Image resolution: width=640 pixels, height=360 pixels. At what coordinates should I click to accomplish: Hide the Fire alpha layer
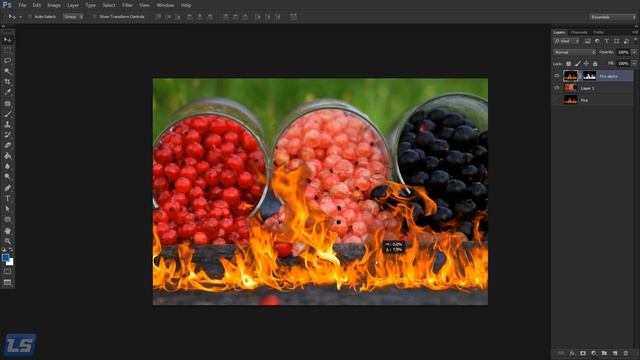557,76
